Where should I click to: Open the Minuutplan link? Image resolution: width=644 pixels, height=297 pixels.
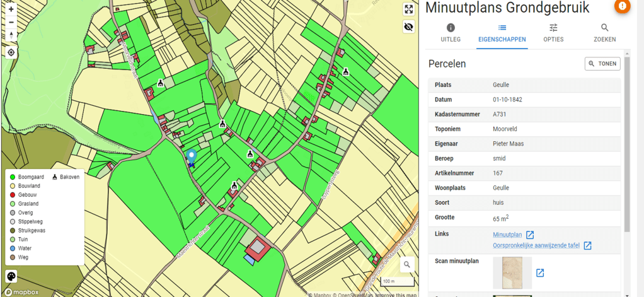point(508,235)
